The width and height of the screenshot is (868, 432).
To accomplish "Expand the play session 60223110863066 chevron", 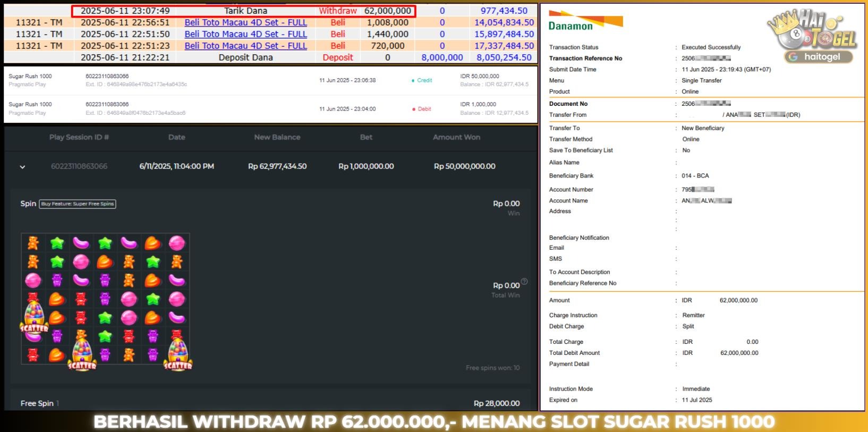I will click(x=22, y=167).
